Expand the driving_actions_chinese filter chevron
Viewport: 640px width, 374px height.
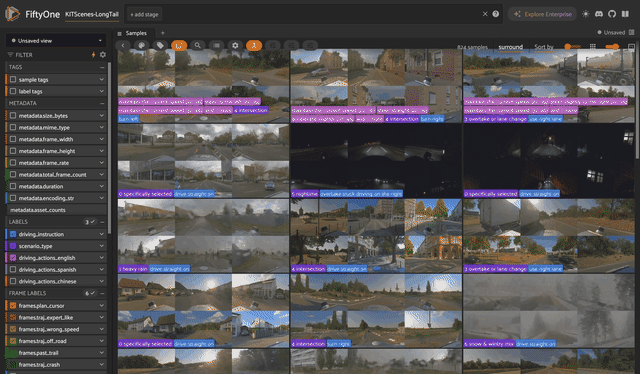(x=101, y=281)
